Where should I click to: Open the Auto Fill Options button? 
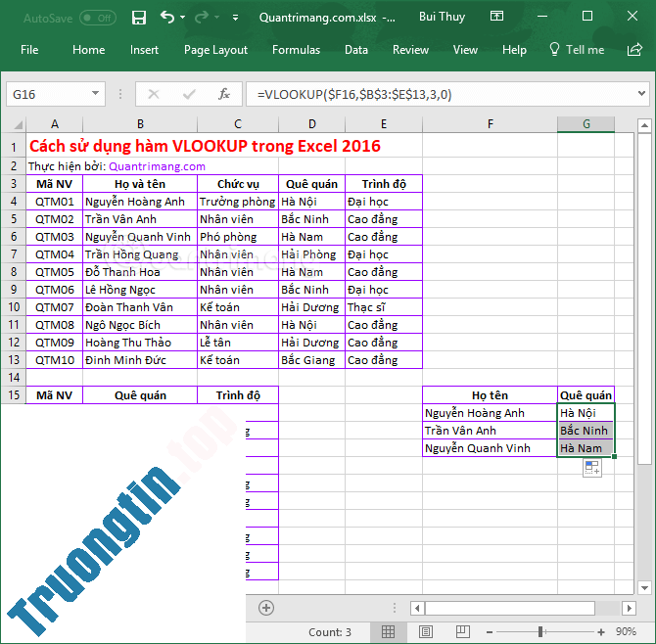pyautogui.click(x=592, y=468)
